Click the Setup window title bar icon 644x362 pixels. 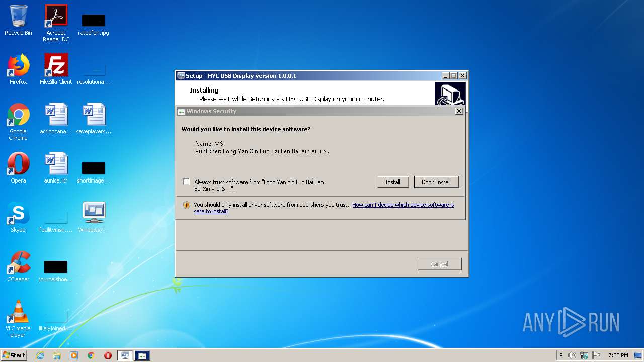[181, 76]
